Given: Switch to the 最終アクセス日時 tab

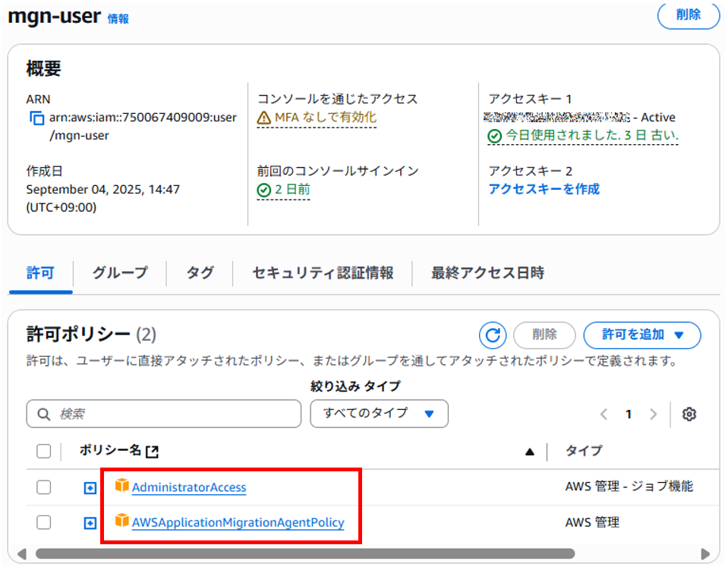Looking at the screenshot, I should [x=487, y=272].
